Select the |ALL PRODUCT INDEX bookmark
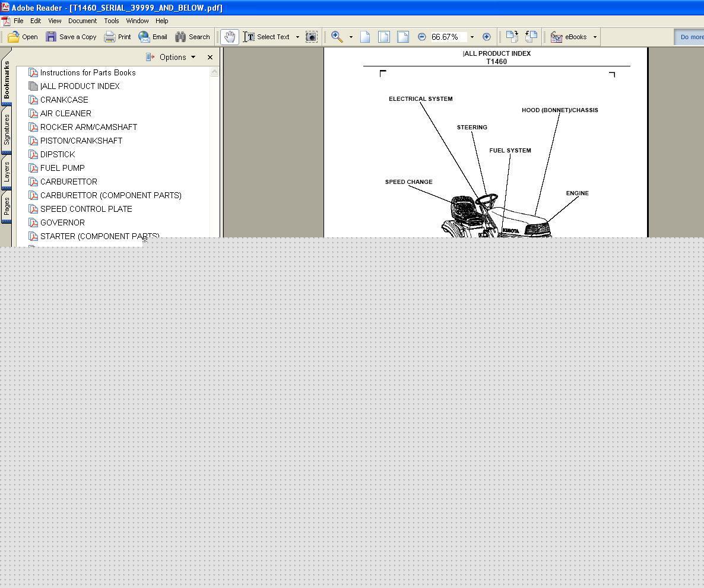704x588 pixels. (x=80, y=85)
